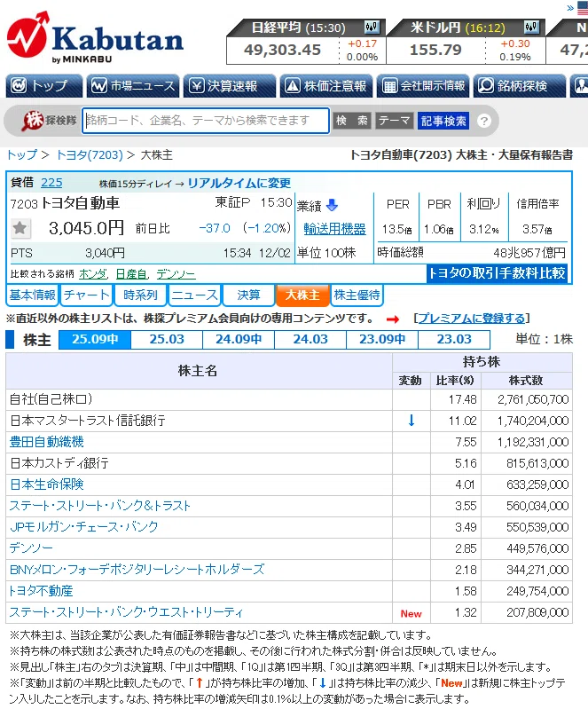The width and height of the screenshot is (588, 709).
Task: Select the 25.09中 period tab
Action: [95, 339]
